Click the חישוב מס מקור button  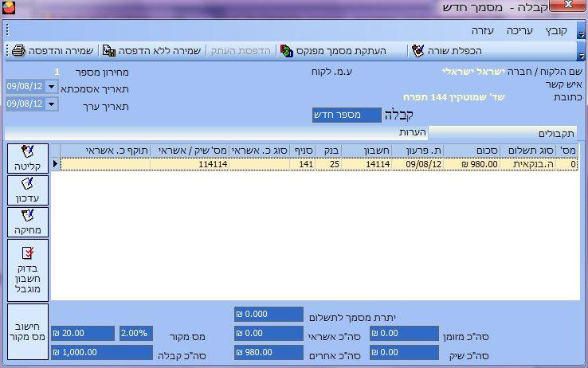(x=28, y=331)
